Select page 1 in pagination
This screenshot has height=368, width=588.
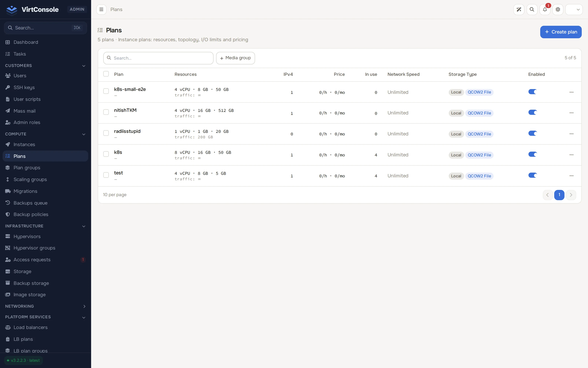(559, 195)
